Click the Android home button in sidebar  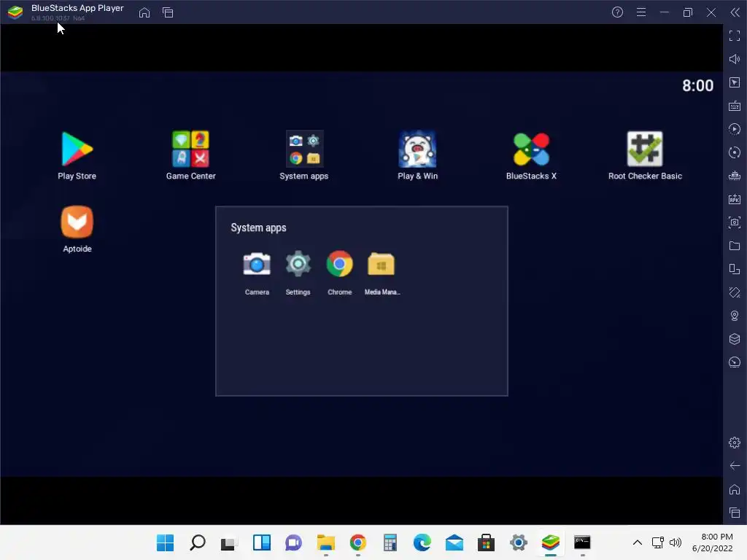click(x=735, y=489)
